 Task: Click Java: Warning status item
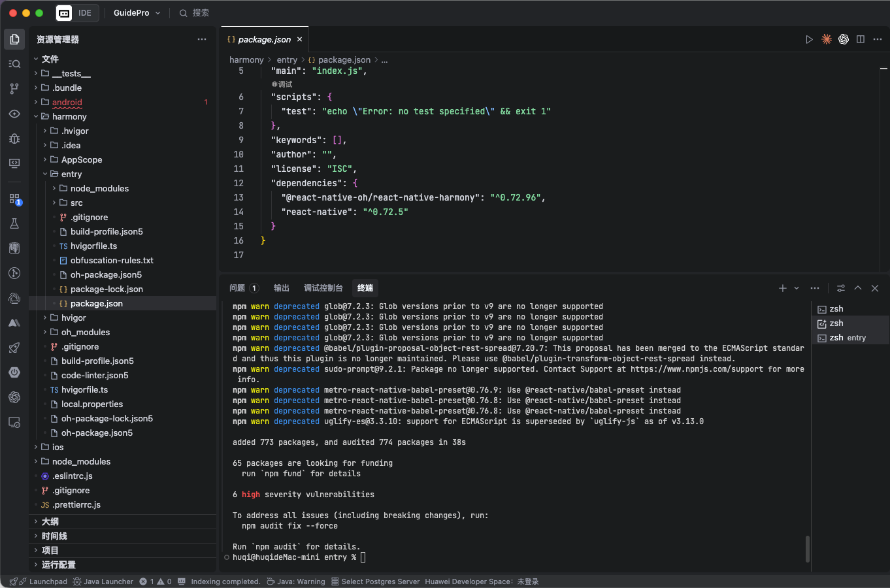(x=296, y=581)
